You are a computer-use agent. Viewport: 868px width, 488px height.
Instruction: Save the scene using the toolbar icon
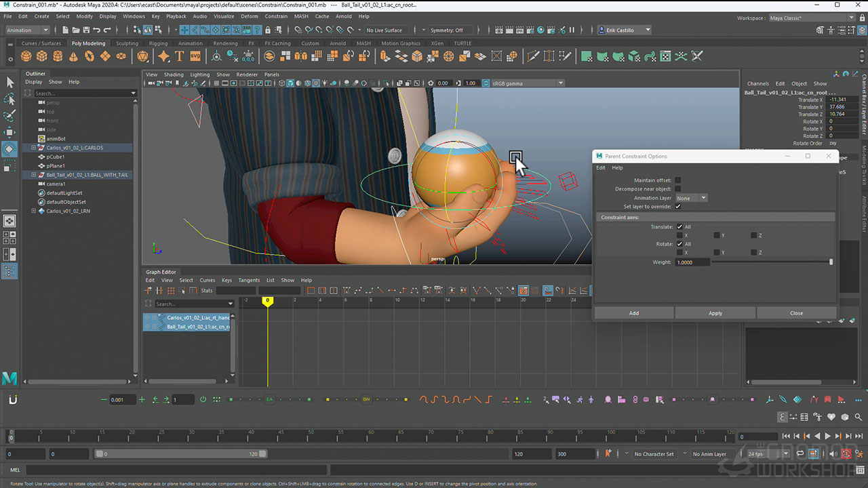point(85,30)
